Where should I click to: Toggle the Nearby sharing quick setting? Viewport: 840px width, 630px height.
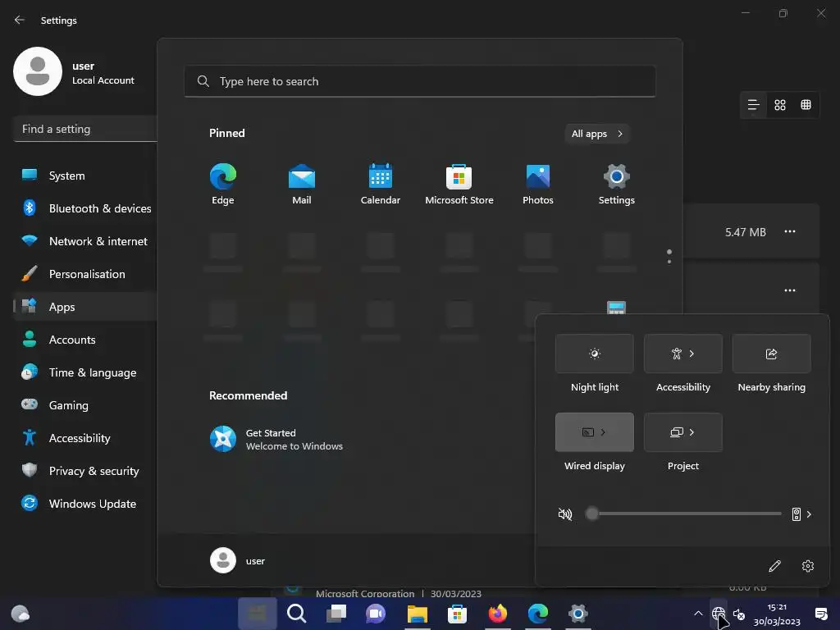coord(771,354)
